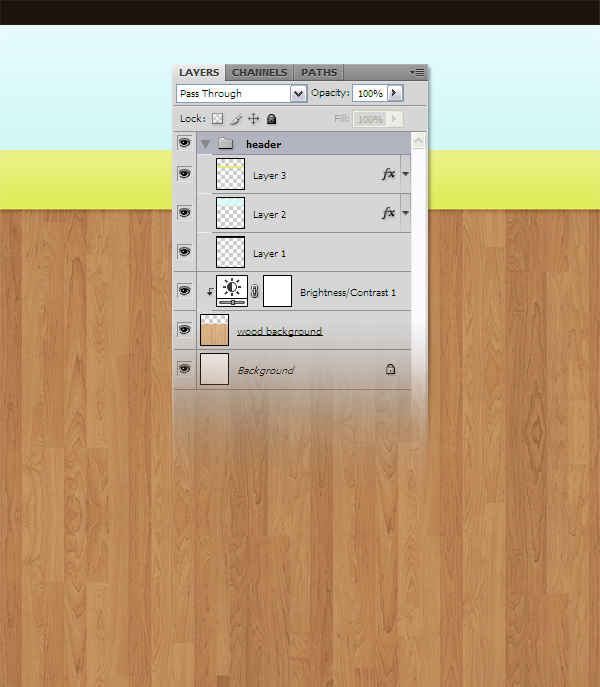Image resolution: width=600 pixels, height=687 pixels.
Task: Select the Layers tab
Action: (199, 73)
